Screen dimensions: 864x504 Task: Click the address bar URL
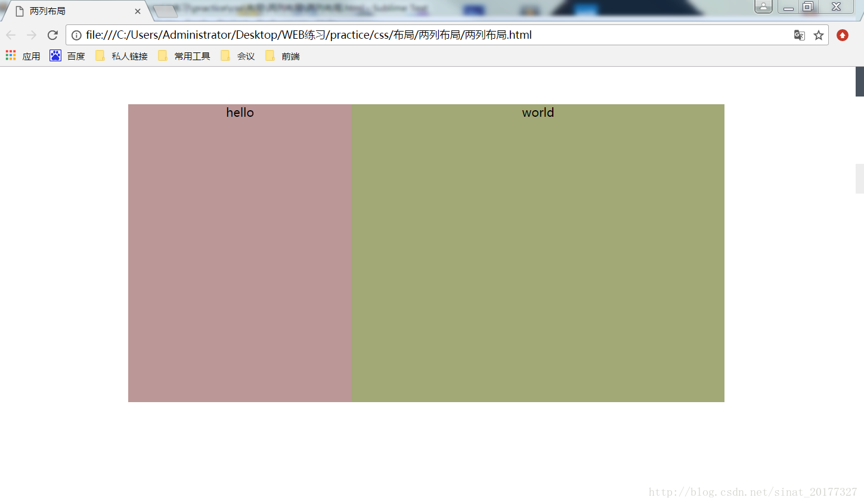coord(309,35)
